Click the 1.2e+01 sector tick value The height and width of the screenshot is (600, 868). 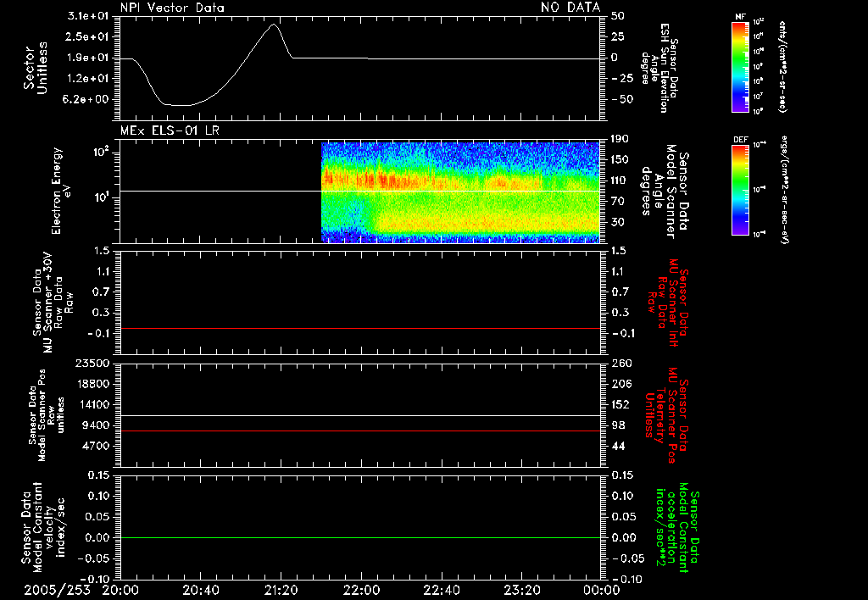[88, 79]
